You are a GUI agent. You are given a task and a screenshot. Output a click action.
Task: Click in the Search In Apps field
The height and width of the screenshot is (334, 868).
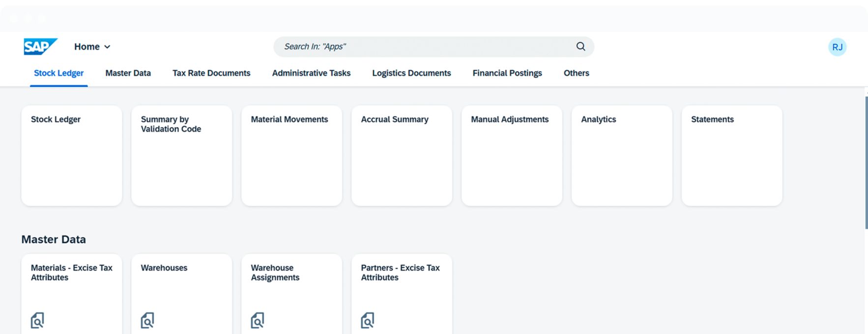tap(423, 47)
